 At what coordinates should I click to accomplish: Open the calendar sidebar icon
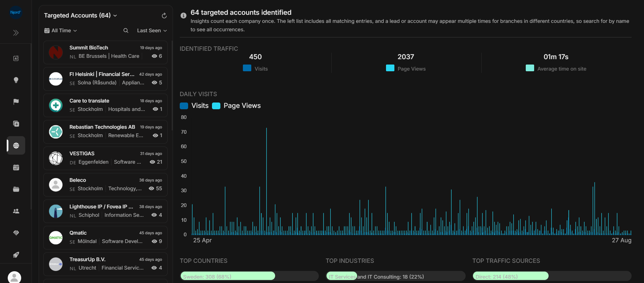click(x=16, y=167)
